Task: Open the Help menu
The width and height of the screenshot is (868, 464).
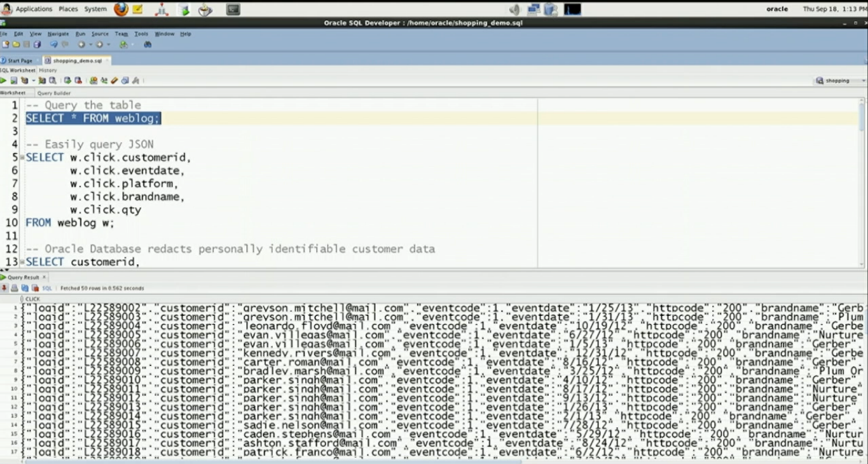Action: pos(185,34)
